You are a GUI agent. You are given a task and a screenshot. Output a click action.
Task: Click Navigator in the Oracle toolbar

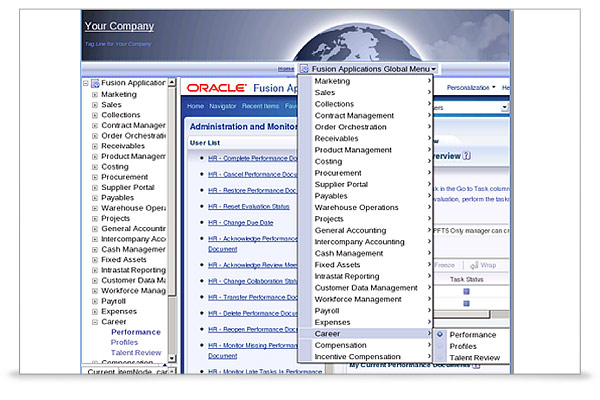[223, 106]
